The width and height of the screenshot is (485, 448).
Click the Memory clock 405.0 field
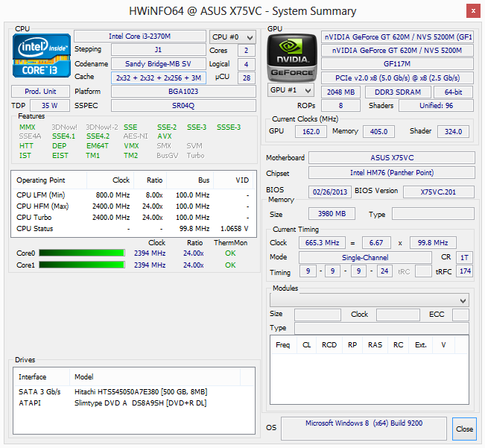pyautogui.click(x=378, y=131)
